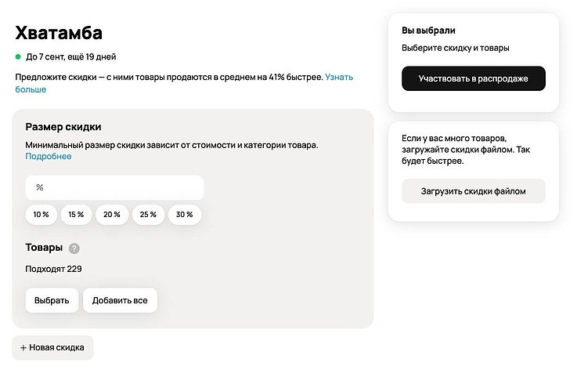This screenshot has height=377, width=588.
Task: Add a new discount with Новая скидка
Action: click(x=53, y=348)
